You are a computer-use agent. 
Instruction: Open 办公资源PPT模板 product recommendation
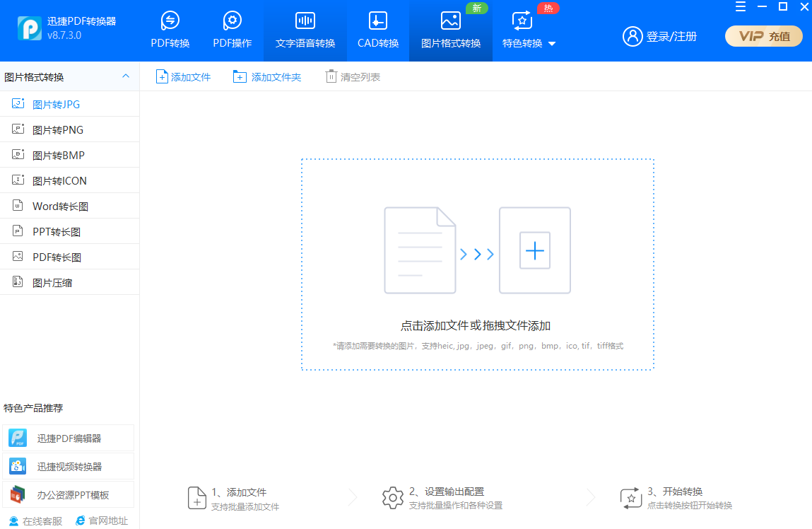pyautogui.click(x=69, y=495)
